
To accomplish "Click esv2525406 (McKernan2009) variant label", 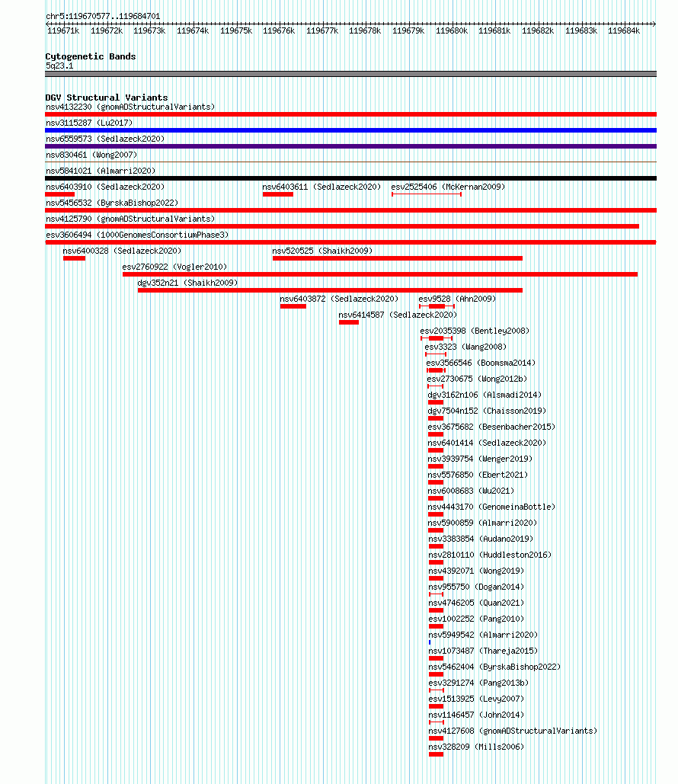I will (x=448, y=187).
